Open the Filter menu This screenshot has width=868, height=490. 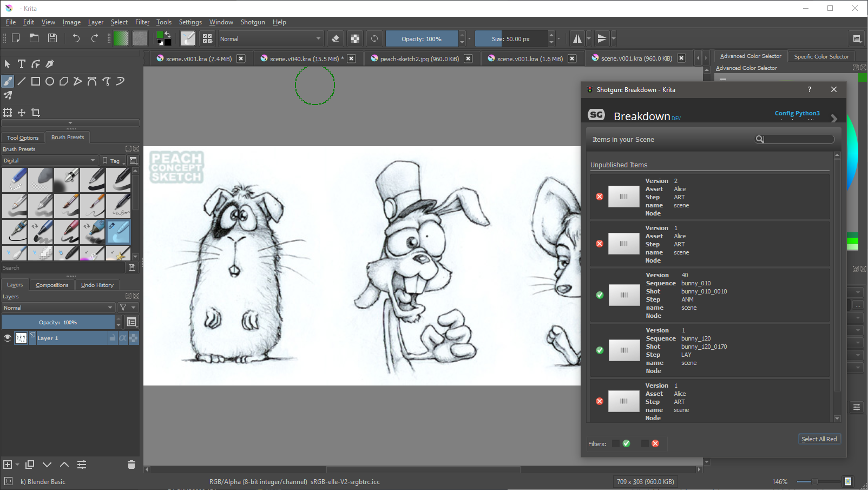(x=142, y=22)
